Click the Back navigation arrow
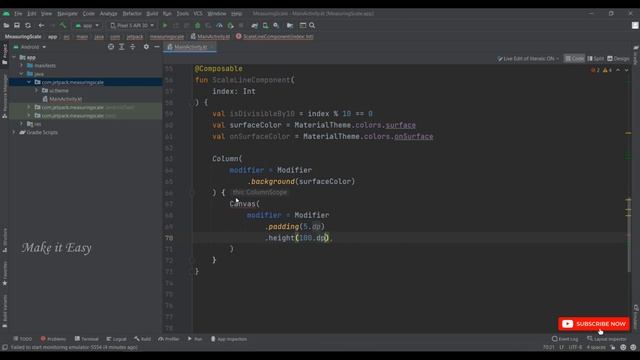Viewport: 640px width, 360px height. point(41,25)
